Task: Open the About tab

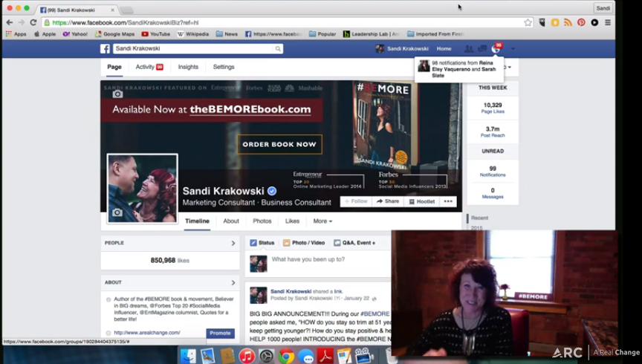Action: [x=231, y=221]
